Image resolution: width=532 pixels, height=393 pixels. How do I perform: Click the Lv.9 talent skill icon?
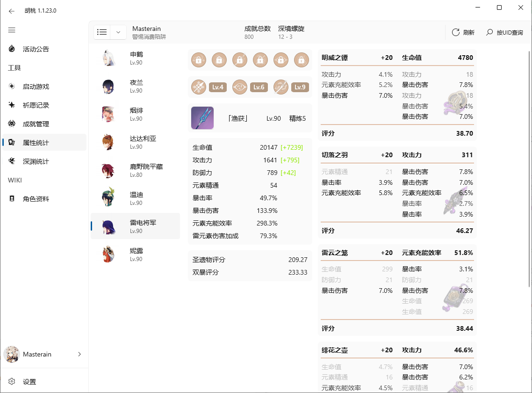(x=281, y=87)
